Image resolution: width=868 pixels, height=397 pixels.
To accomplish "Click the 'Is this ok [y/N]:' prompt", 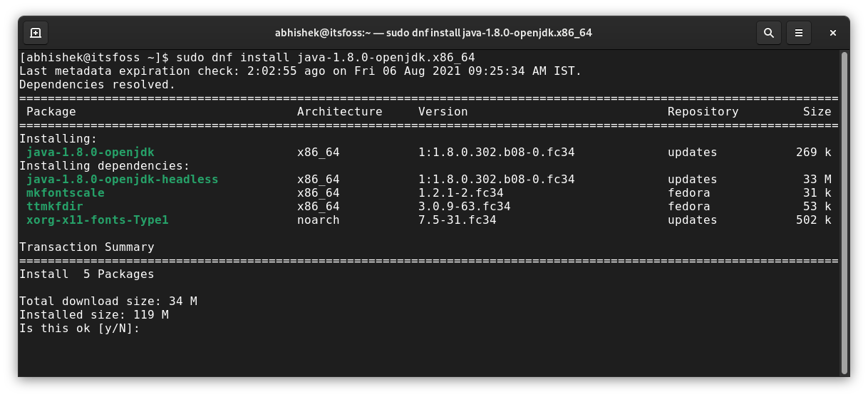I will 80,329.
